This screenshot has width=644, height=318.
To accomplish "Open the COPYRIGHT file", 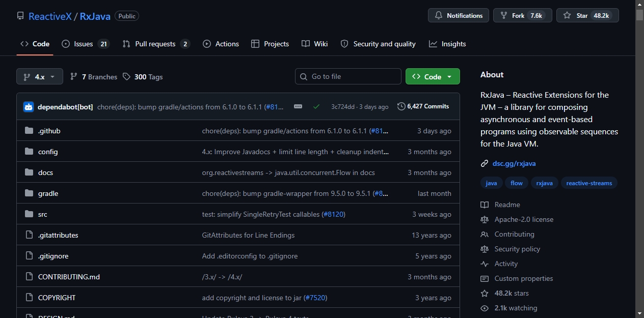I will tap(57, 298).
